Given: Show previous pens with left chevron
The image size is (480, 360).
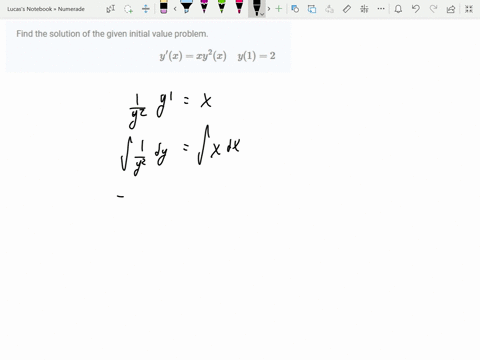Looking at the screenshot, I should pos(175,9).
